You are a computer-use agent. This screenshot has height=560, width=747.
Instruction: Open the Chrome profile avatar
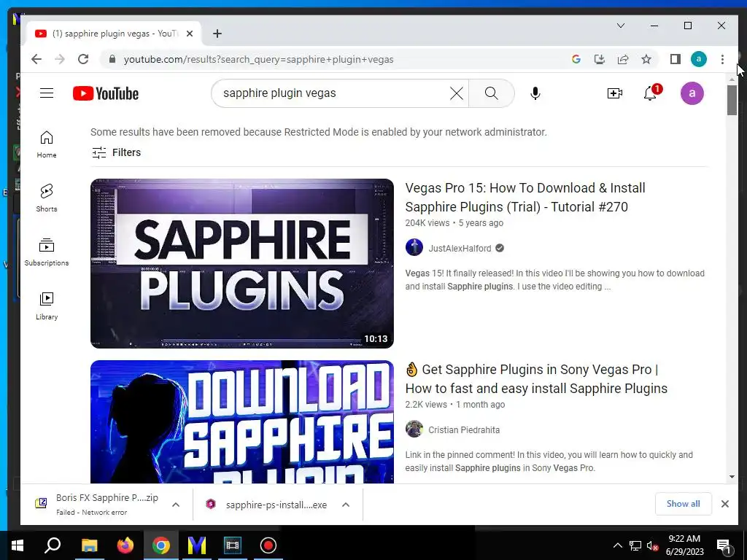tap(698, 59)
